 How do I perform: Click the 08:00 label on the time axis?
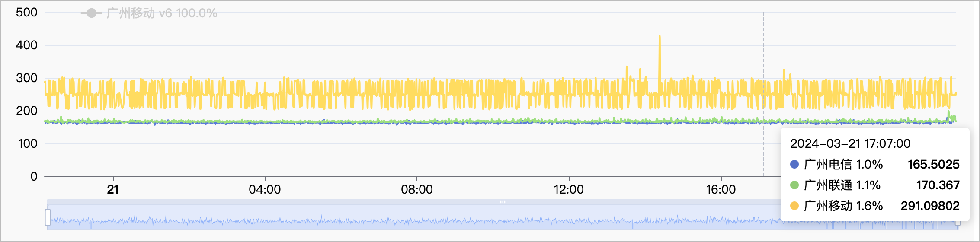pyautogui.click(x=417, y=189)
